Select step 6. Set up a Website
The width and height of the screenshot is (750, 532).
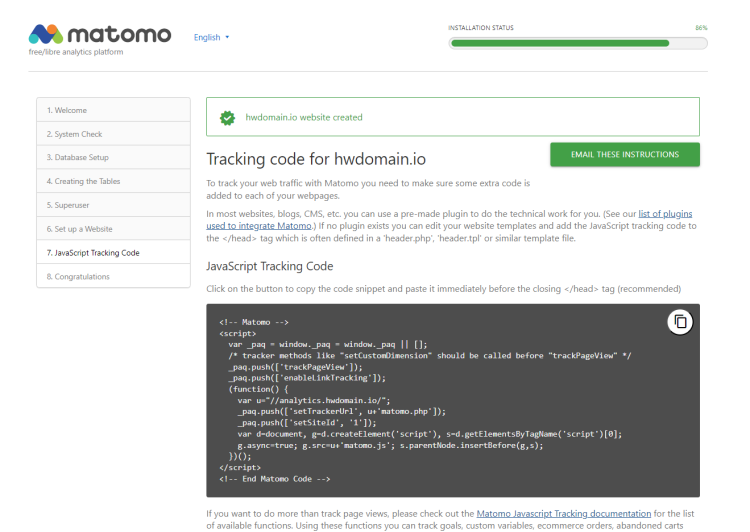point(113,229)
